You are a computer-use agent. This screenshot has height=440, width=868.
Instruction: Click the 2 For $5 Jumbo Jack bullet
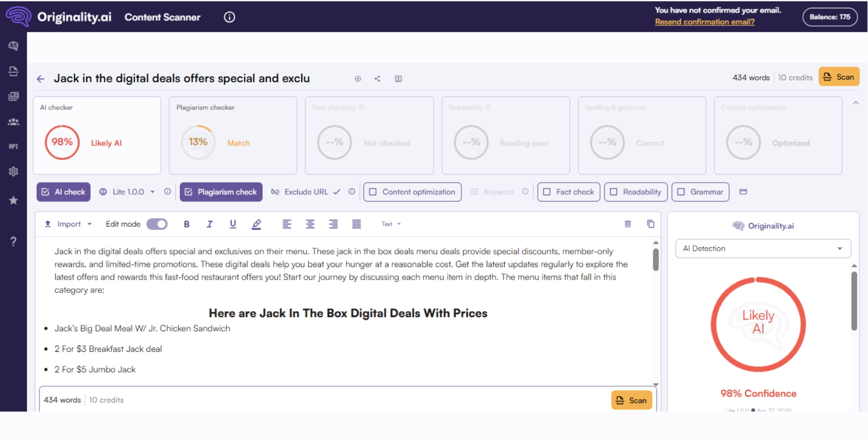(95, 370)
